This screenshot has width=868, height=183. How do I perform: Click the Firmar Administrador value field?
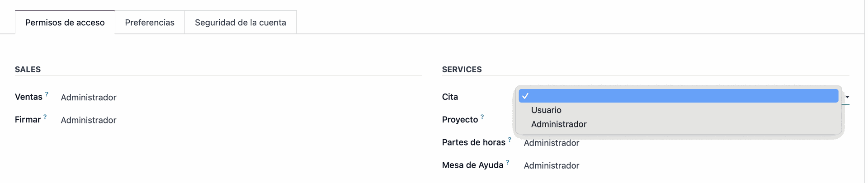[89, 120]
